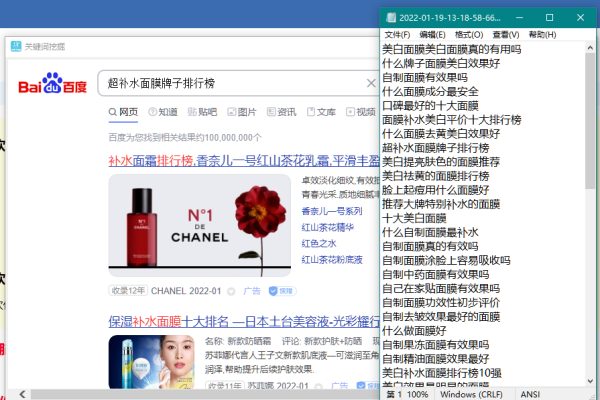Click Notepad line 口碑最好的十大面膜
This screenshot has height=400, width=600.
point(430,106)
